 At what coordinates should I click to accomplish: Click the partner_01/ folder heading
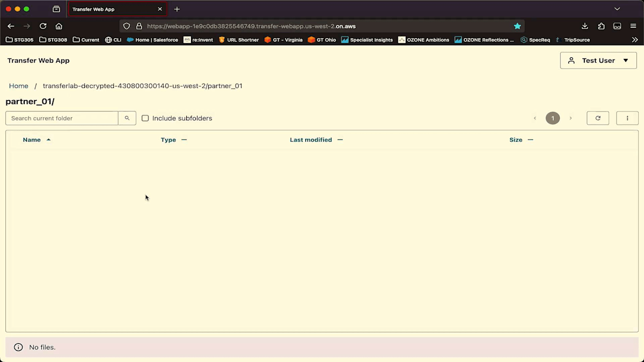[30, 102]
